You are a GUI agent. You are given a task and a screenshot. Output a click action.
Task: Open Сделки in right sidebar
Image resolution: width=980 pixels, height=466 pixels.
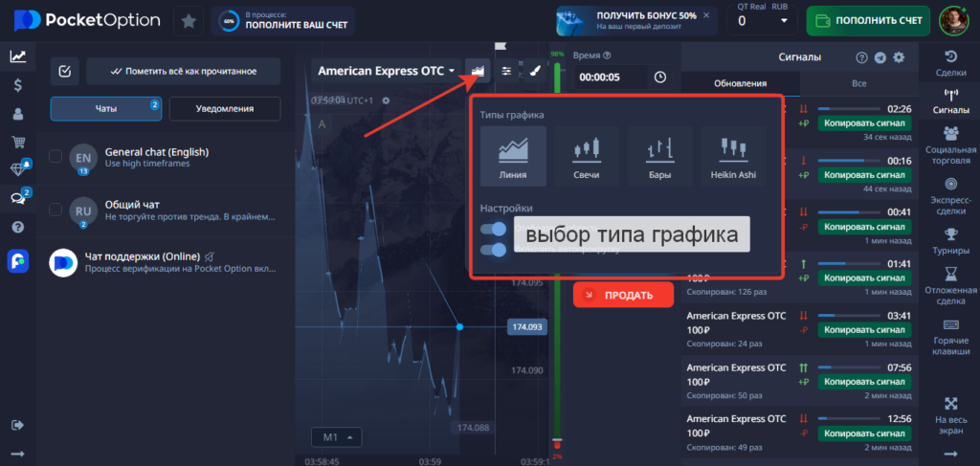coord(950,64)
